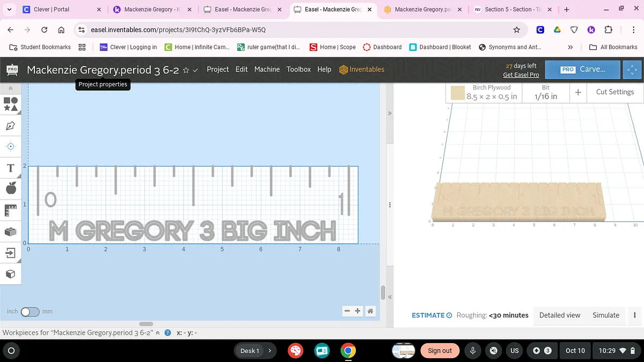
Task: Open the Toolbox menu
Action: coord(298,69)
